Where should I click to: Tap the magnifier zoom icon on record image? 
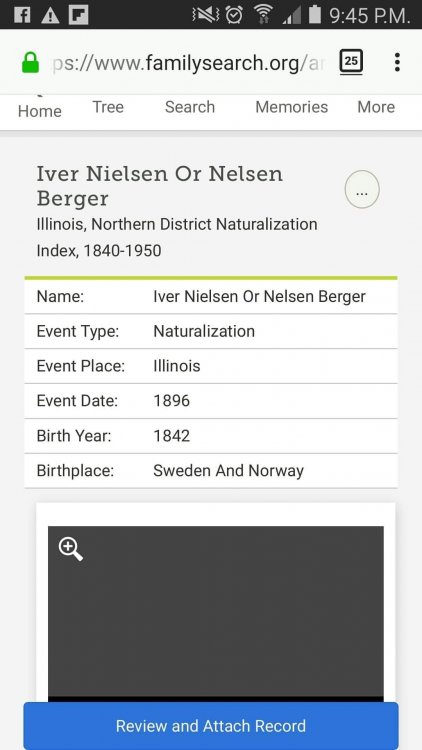tap(71, 549)
